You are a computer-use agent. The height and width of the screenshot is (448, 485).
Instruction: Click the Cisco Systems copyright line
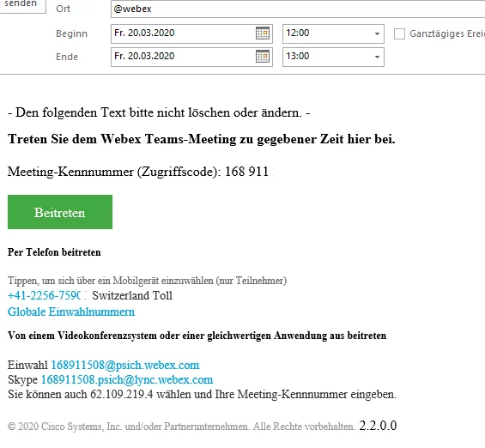tap(181, 427)
